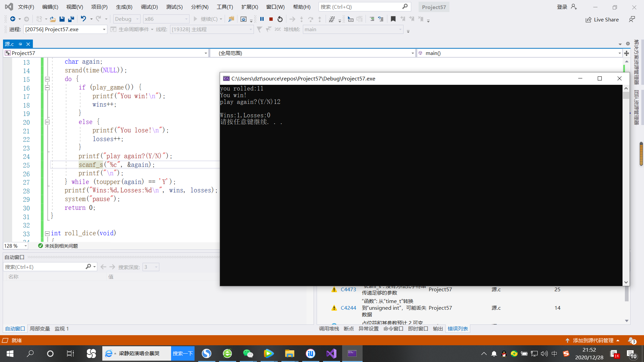Click the 添加到源代码管理 status bar button
Image resolution: width=644 pixels, height=362 pixels.
(593, 340)
